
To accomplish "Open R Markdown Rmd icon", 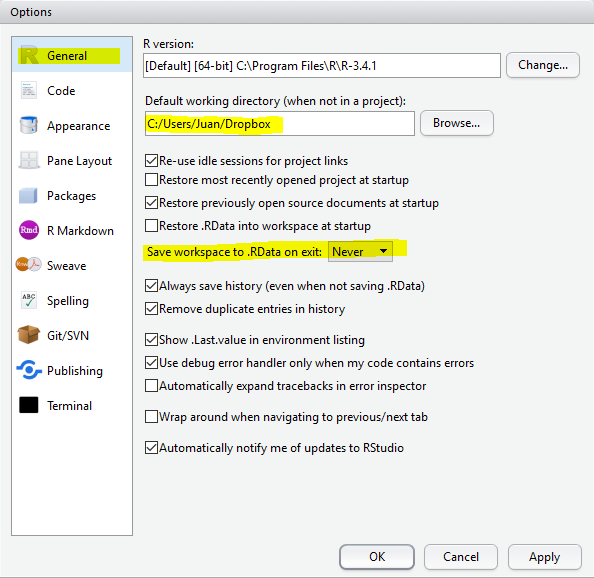I will (29, 230).
